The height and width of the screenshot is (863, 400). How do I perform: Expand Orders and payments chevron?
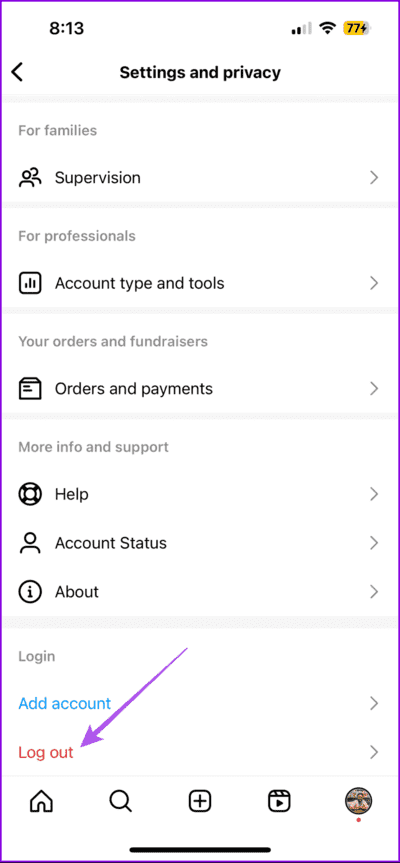[x=374, y=389]
